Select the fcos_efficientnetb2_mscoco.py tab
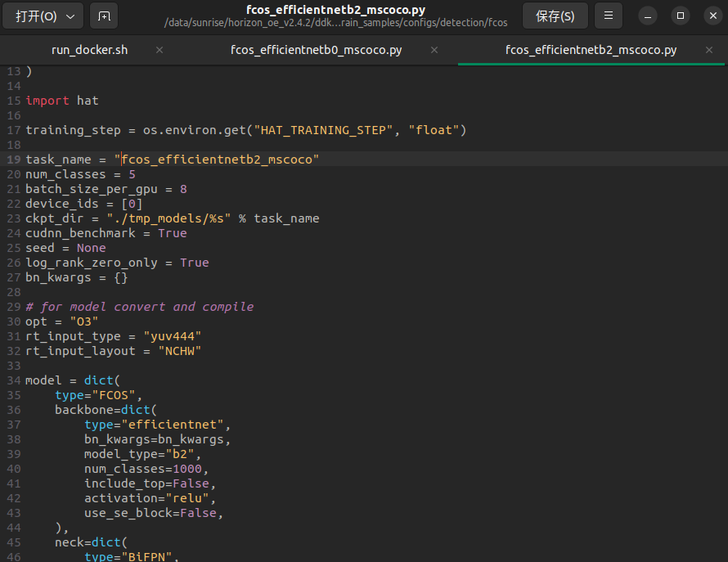 point(591,50)
